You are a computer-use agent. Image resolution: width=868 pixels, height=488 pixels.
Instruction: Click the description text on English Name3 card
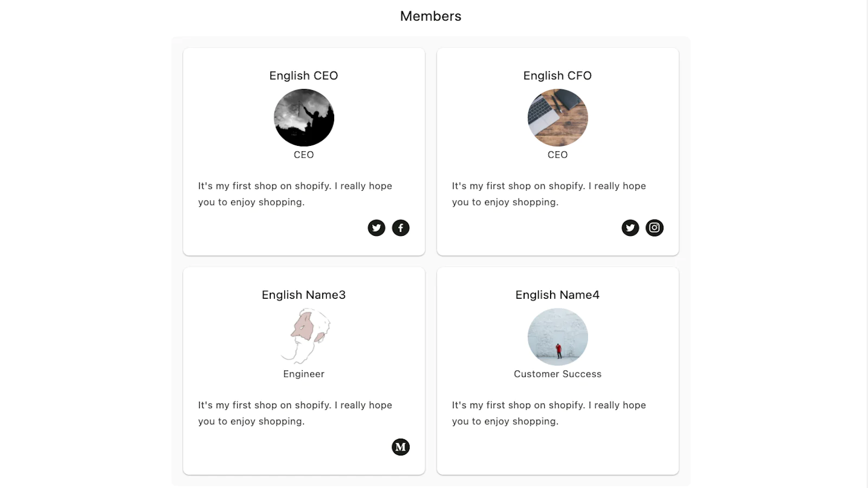pyautogui.click(x=295, y=413)
